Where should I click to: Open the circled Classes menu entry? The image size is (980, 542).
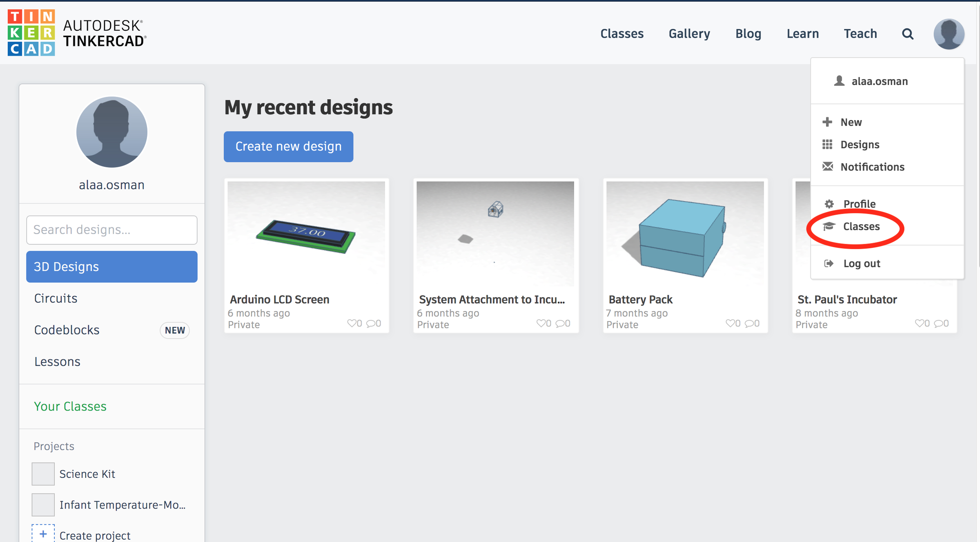[x=862, y=227]
